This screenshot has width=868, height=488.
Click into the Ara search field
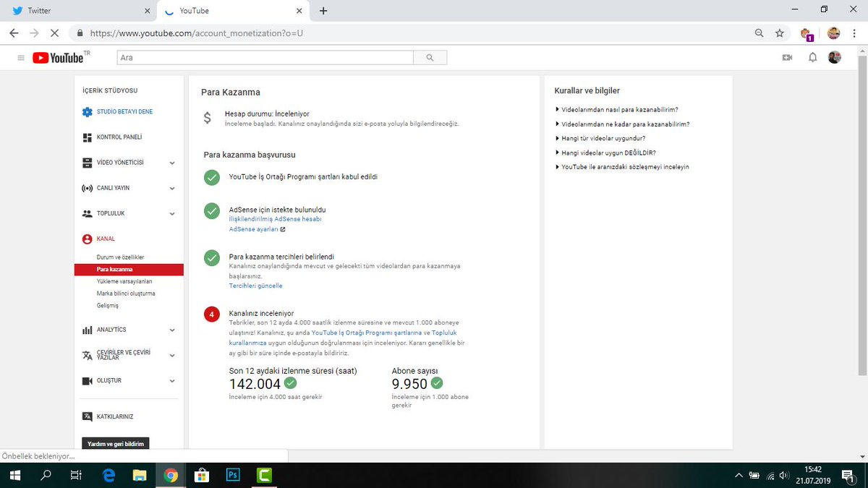tap(265, 58)
